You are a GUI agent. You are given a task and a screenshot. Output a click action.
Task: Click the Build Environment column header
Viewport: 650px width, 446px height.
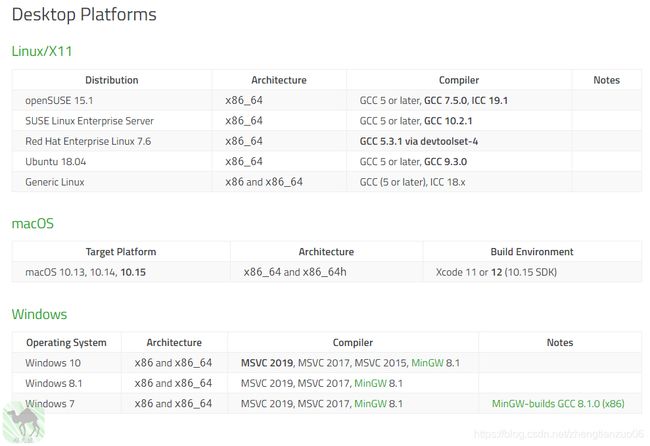click(532, 252)
